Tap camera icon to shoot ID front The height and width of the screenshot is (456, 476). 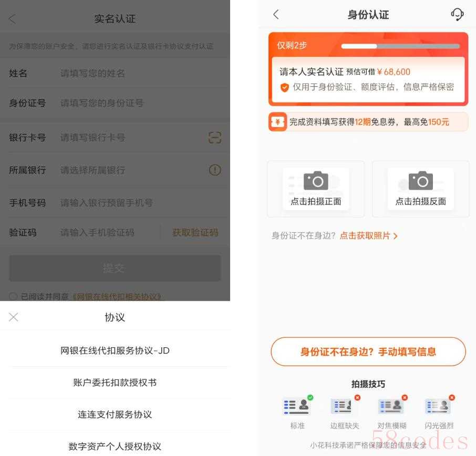[x=316, y=181]
